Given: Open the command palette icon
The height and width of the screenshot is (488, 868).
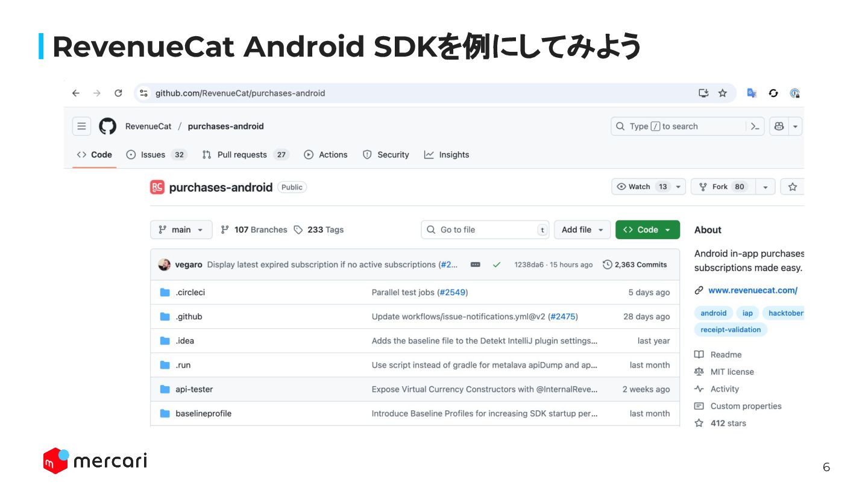Looking at the screenshot, I should 755,126.
